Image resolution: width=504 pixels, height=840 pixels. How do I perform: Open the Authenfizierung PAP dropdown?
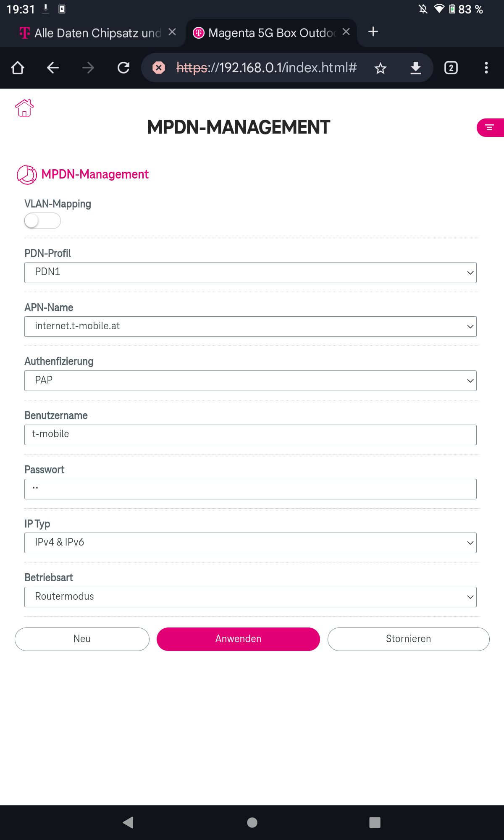pyautogui.click(x=250, y=381)
